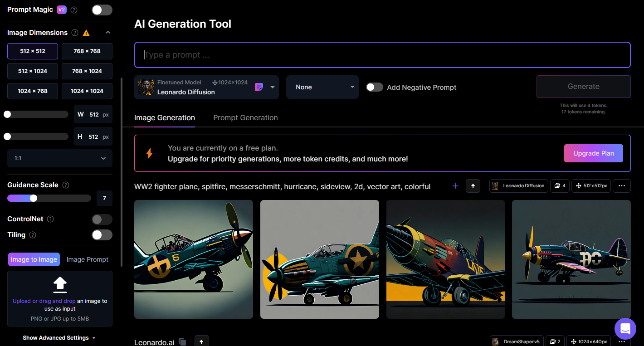Click the Leonardo Diffusion model avatar in selector
The width and height of the screenshot is (644, 346).
click(x=146, y=87)
